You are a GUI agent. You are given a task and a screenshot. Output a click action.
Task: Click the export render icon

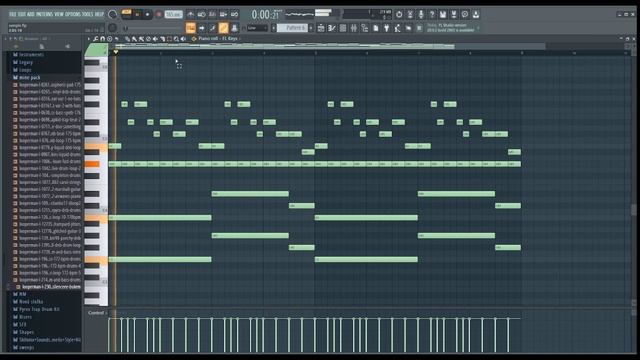coord(454,15)
